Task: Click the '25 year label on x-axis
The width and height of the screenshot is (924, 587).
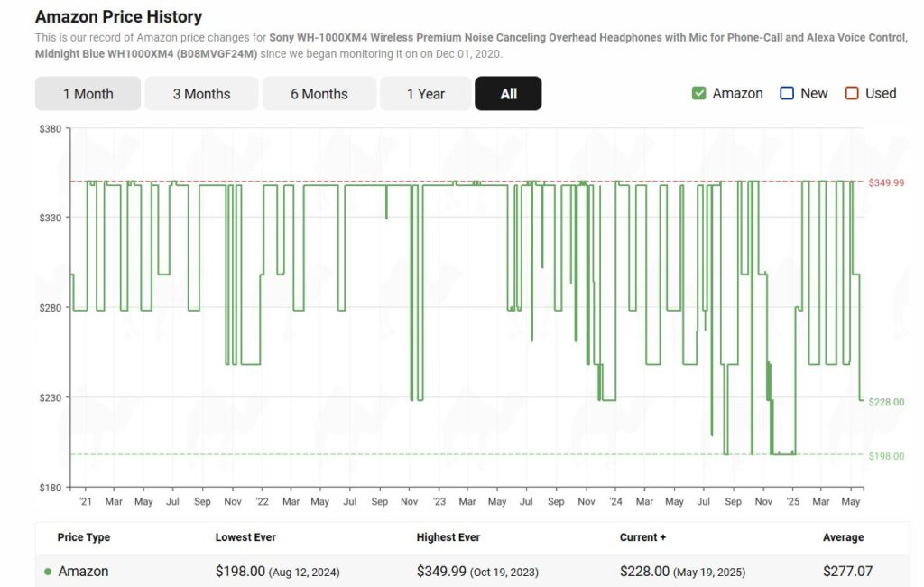Action: [792, 501]
